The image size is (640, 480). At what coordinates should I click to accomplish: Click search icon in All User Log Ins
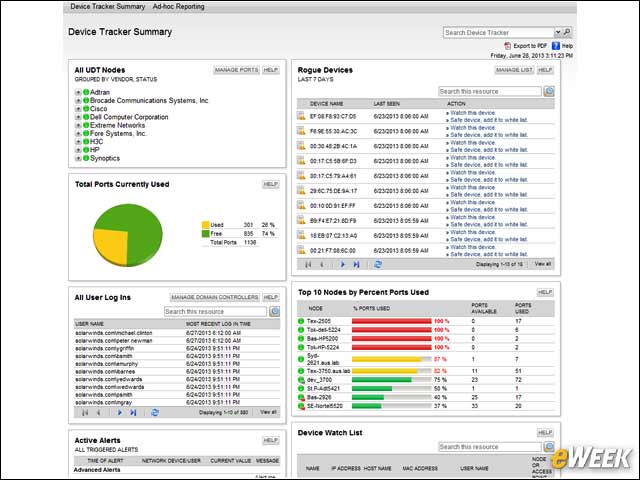[x=274, y=311]
